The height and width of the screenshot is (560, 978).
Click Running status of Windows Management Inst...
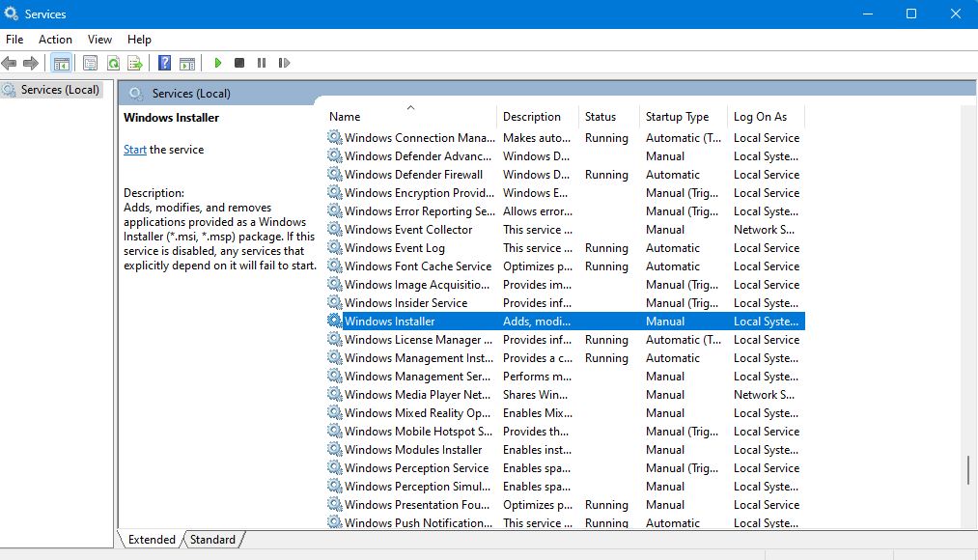(606, 358)
